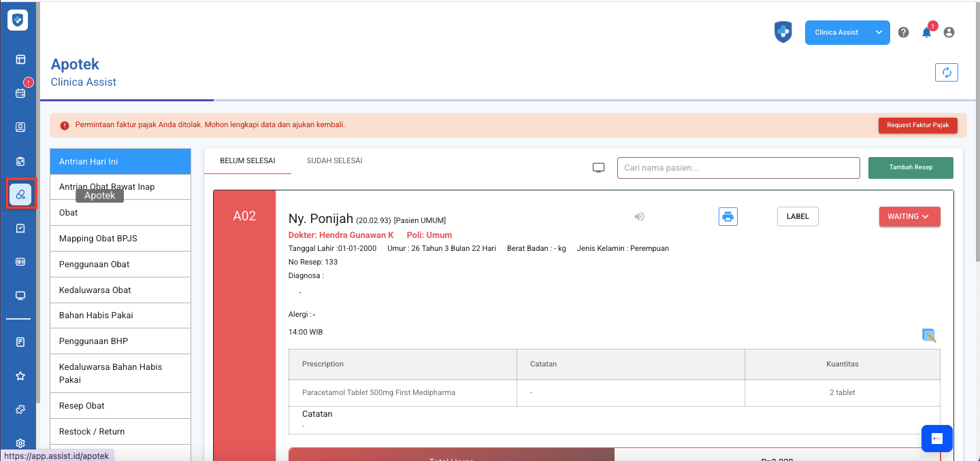
Task: Click the printer icon for Ny. Ponijah
Action: pyautogui.click(x=728, y=217)
